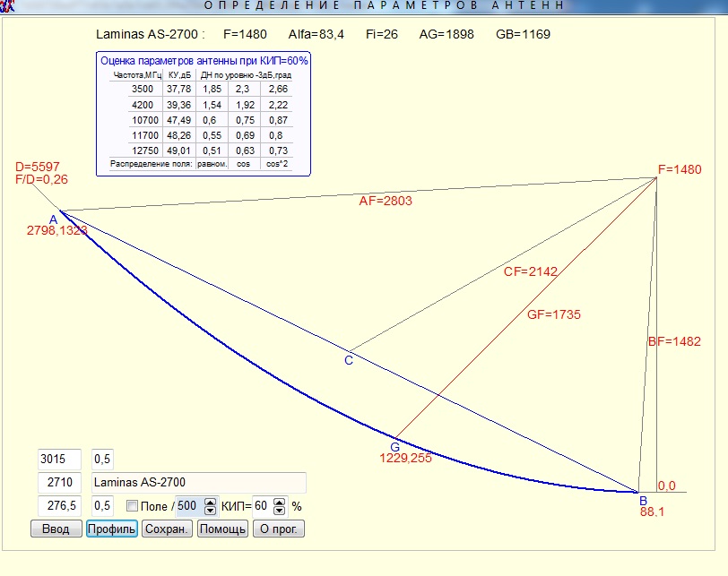Click the gain value 47,49
This screenshot has width=728, height=576.
178,120
